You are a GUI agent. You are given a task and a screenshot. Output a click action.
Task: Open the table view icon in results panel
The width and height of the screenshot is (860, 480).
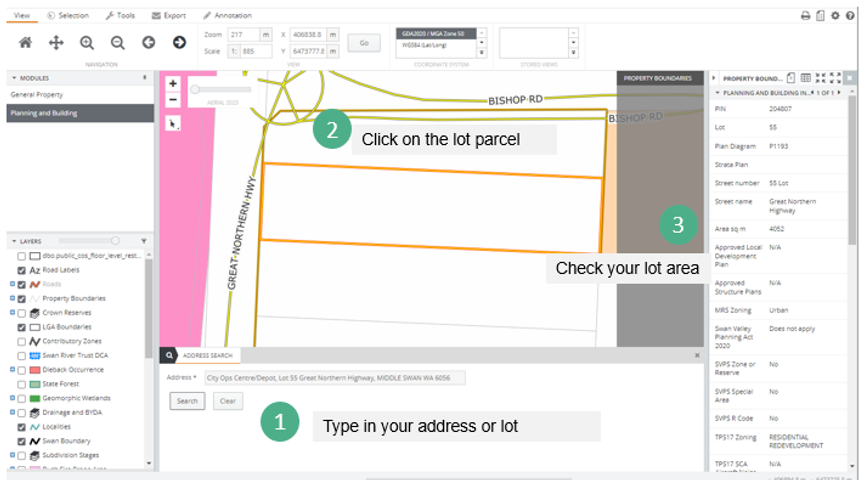pos(806,78)
